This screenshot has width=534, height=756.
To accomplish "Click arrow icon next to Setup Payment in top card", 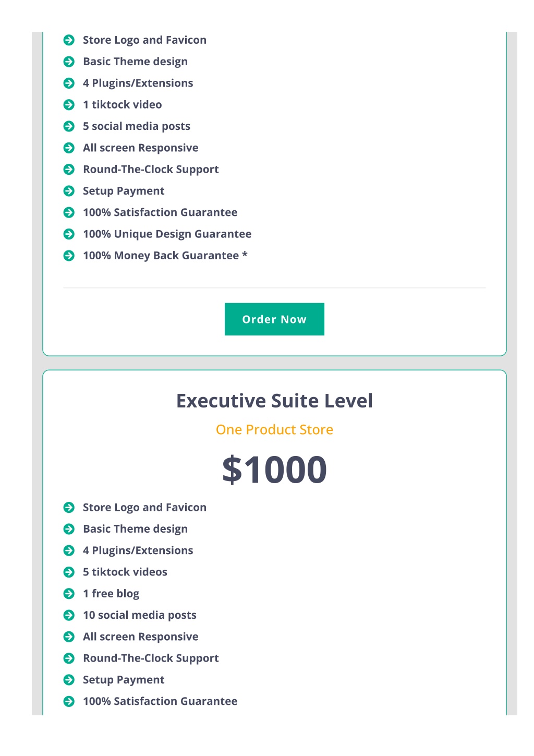I will click(69, 191).
